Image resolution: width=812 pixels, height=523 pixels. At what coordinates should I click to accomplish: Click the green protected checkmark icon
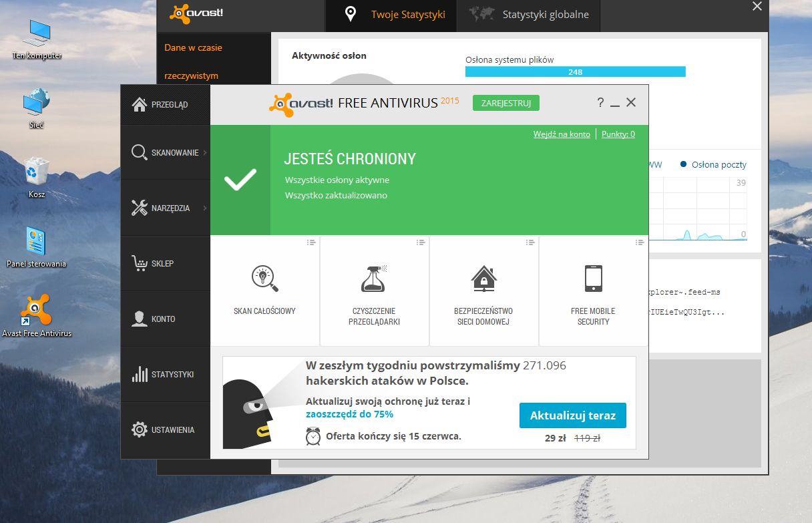pyautogui.click(x=240, y=180)
